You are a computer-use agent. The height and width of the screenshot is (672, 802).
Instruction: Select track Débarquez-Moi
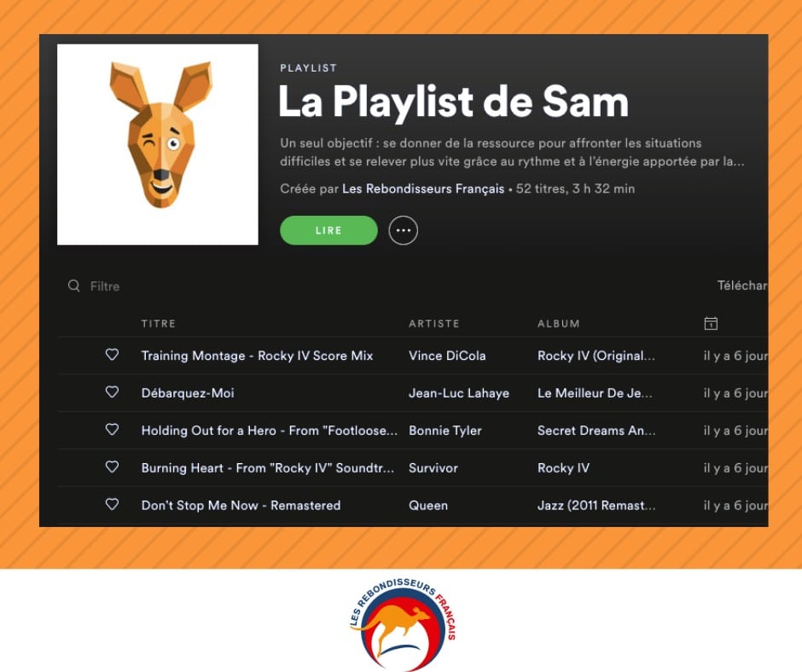[x=188, y=393]
